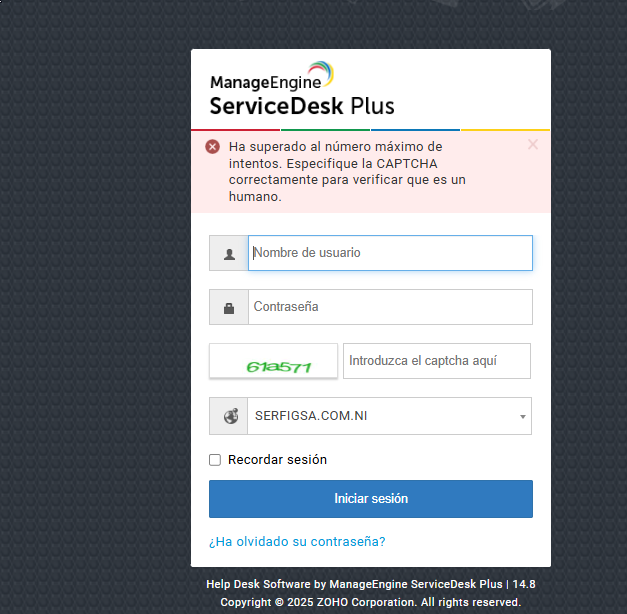Click the footer text 'Help Desk Software by ManageEngine'
The height and width of the screenshot is (614, 627).
pos(308,584)
